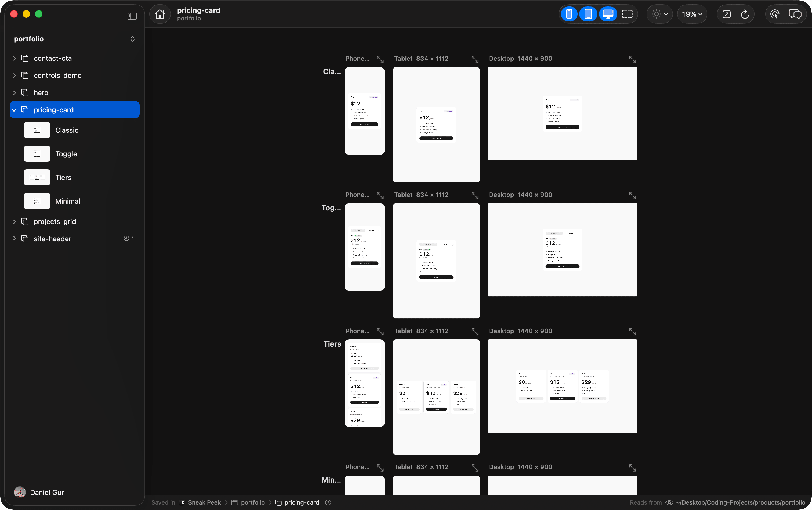Expand the Minimal row tablet preview
Viewport: 812px width, 510px height.
pyautogui.click(x=475, y=468)
